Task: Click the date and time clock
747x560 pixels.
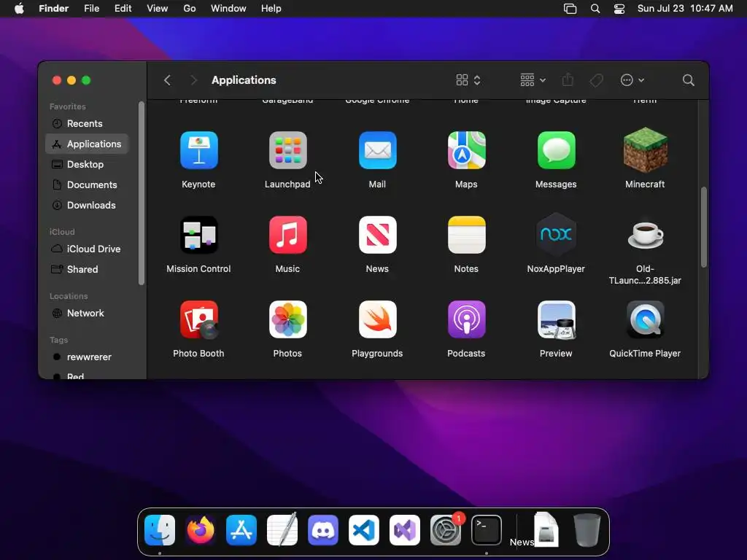Action: (x=684, y=9)
